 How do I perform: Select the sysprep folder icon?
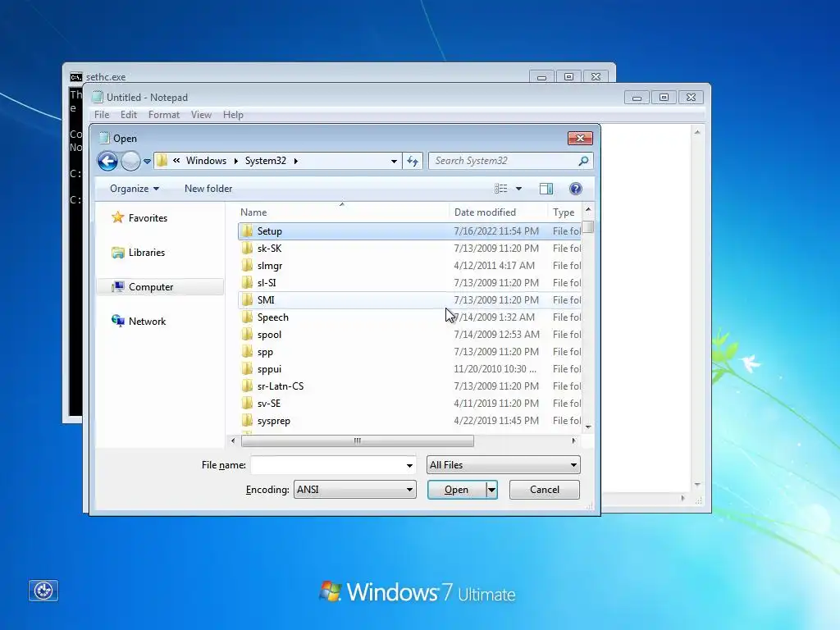pyautogui.click(x=247, y=421)
